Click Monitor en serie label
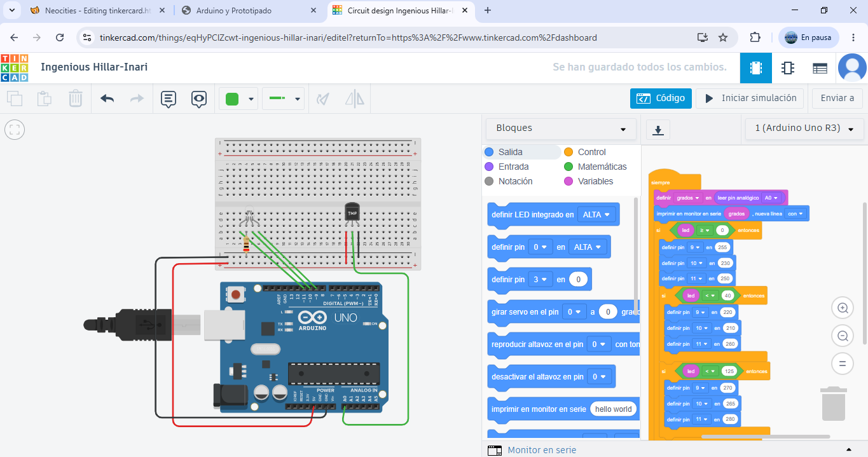Viewport: 868px width, 457px height. [542, 450]
